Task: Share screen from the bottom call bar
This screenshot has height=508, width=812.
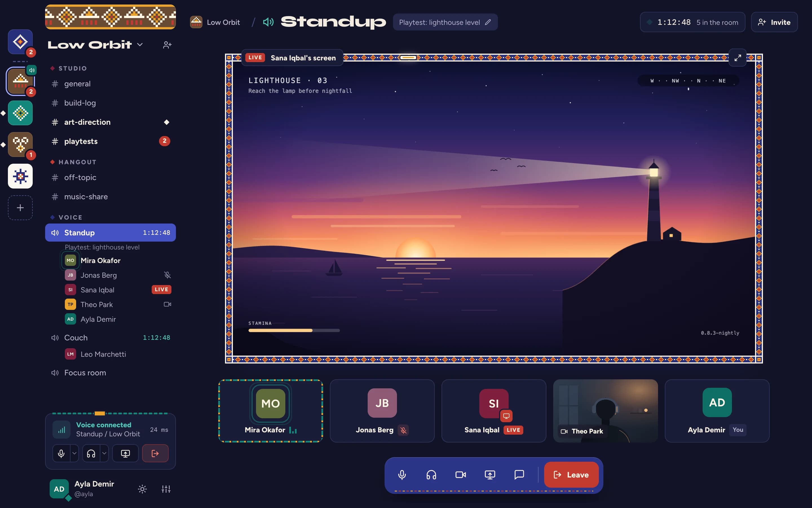Action: (490, 475)
